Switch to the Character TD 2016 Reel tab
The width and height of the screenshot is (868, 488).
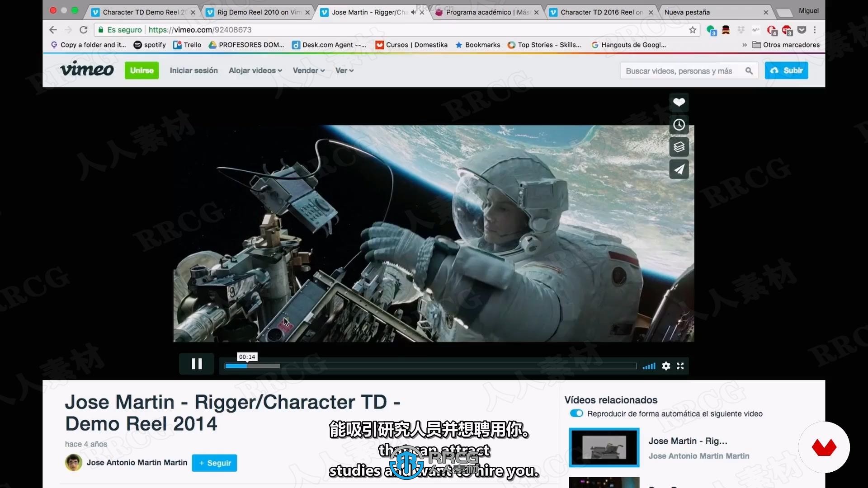coord(601,12)
